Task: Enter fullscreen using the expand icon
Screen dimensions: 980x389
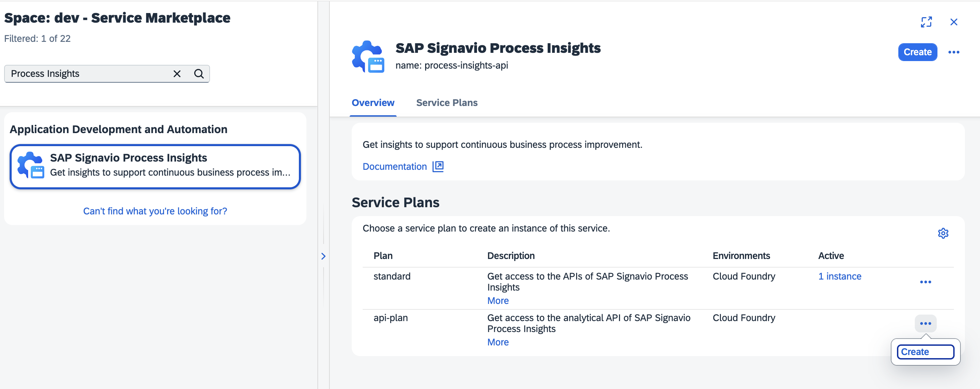Action: click(x=927, y=22)
